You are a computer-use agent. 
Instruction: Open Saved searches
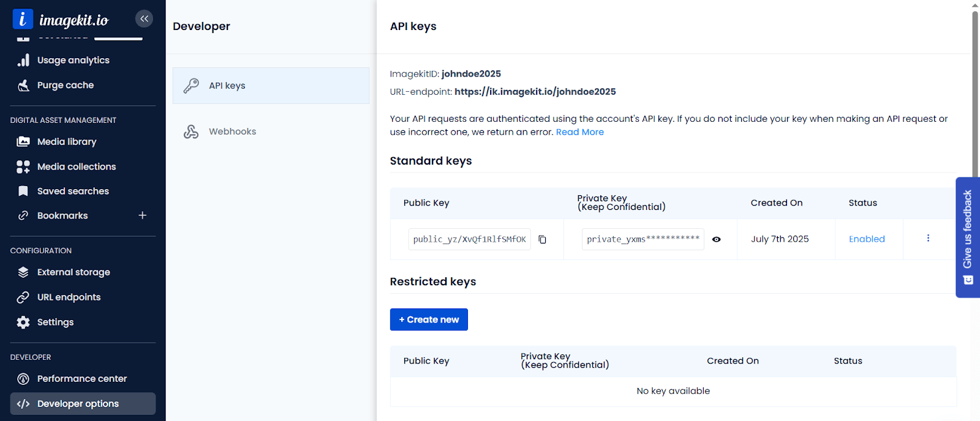click(x=73, y=191)
